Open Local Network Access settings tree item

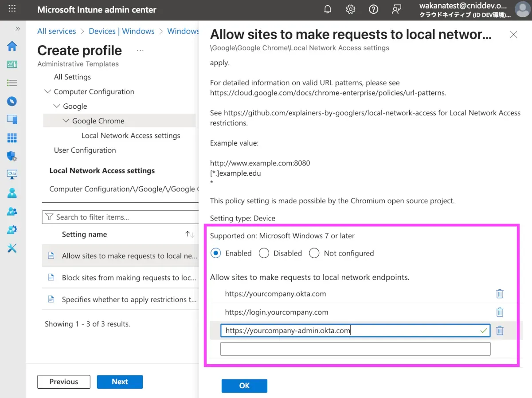[131, 136]
